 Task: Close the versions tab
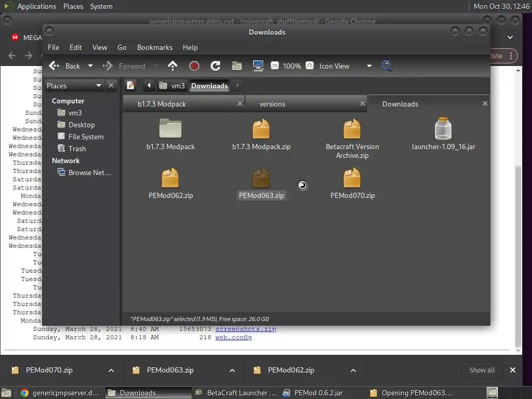click(x=362, y=103)
